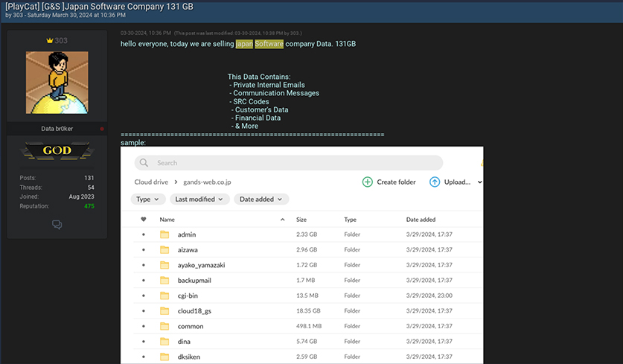This screenshot has height=364, width=623.
Task: Click the thread title Japan Software Company 131 GB
Action: click(129, 7)
